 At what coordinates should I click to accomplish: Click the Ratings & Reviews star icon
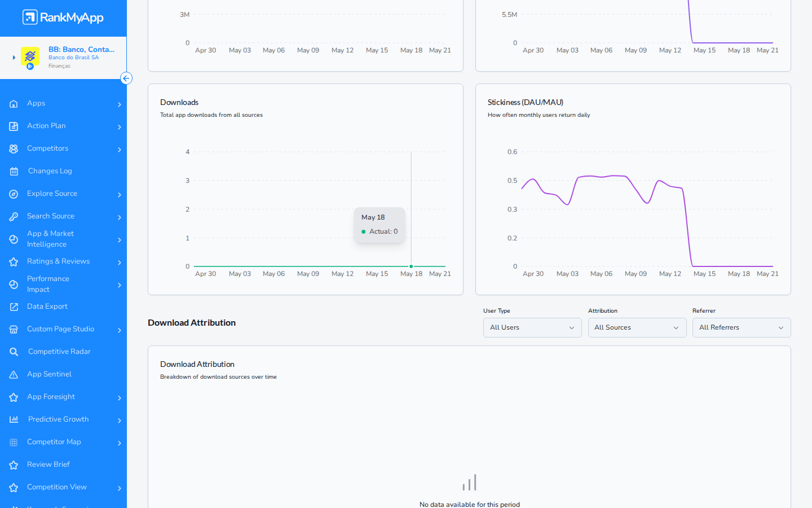point(14,262)
